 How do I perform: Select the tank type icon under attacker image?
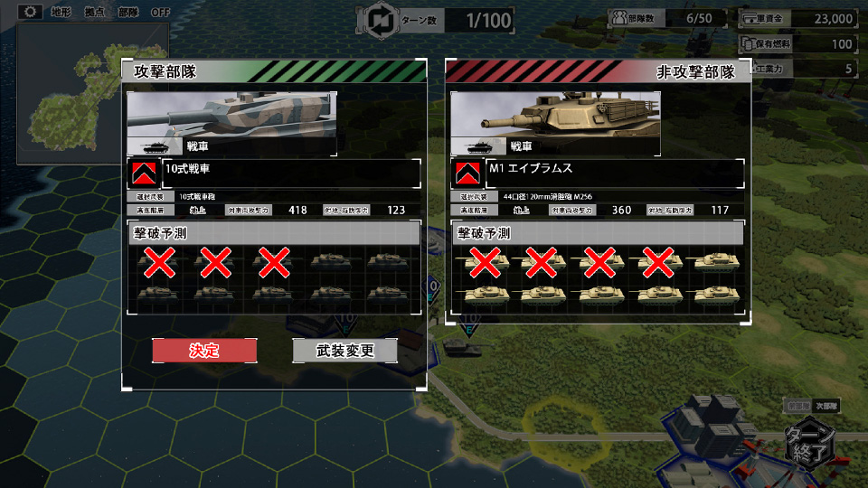coord(155,146)
